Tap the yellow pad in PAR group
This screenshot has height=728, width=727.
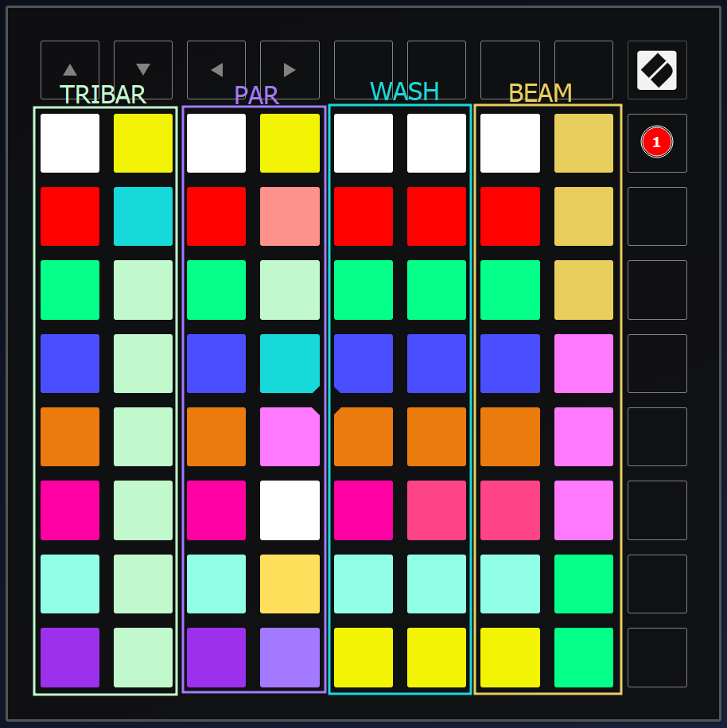290,143
